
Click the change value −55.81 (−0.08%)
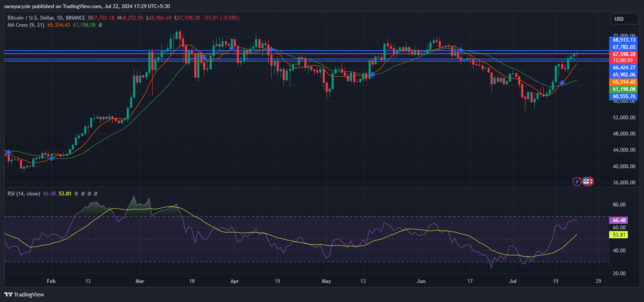[221, 18]
